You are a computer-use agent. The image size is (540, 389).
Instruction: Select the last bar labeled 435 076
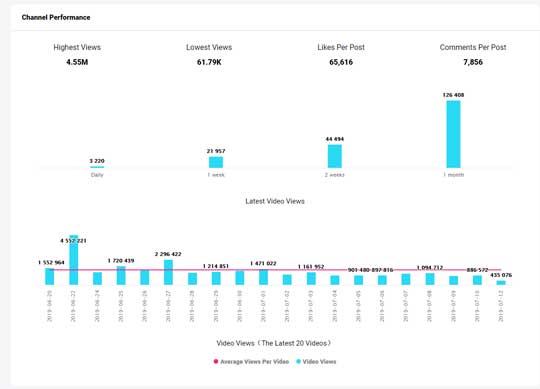click(501, 283)
